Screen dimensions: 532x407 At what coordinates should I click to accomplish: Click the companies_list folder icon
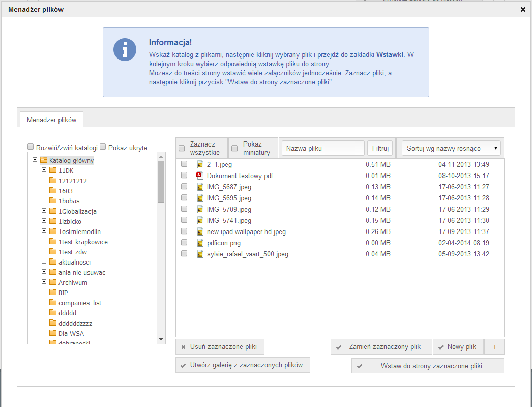[x=53, y=302]
